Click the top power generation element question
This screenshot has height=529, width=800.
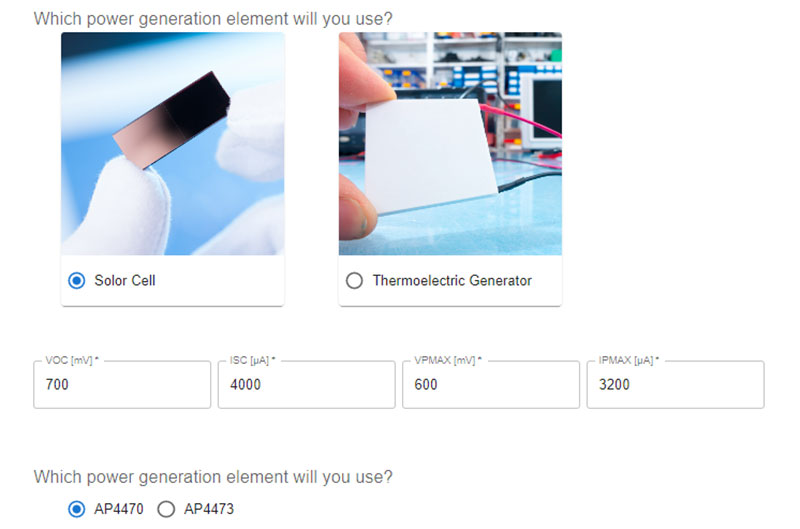click(x=213, y=19)
